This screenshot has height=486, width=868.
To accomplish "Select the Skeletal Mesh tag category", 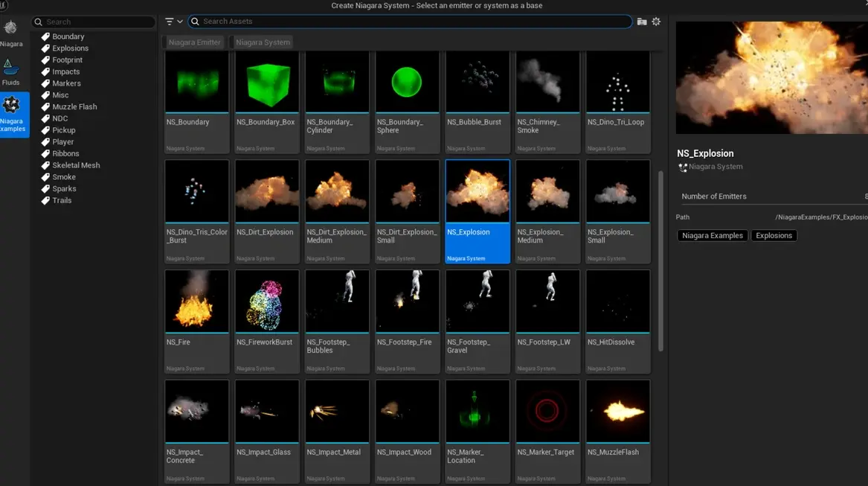I will 76,165.
